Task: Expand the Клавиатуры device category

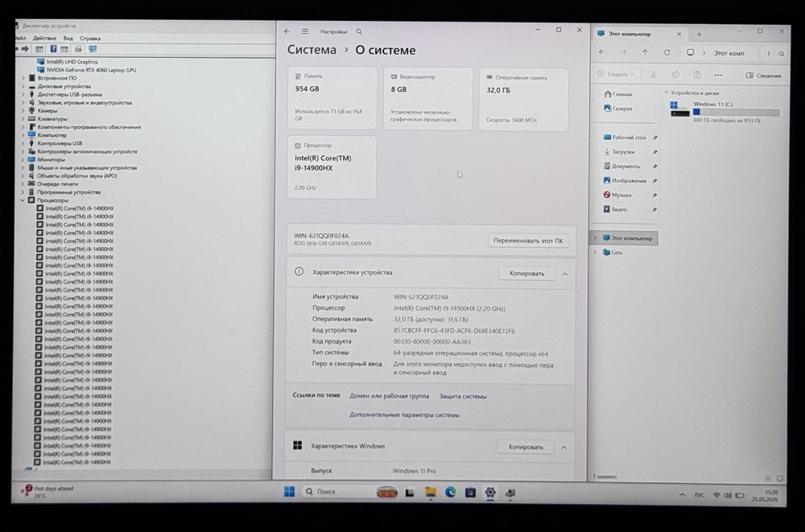Action: pos(23,118)
